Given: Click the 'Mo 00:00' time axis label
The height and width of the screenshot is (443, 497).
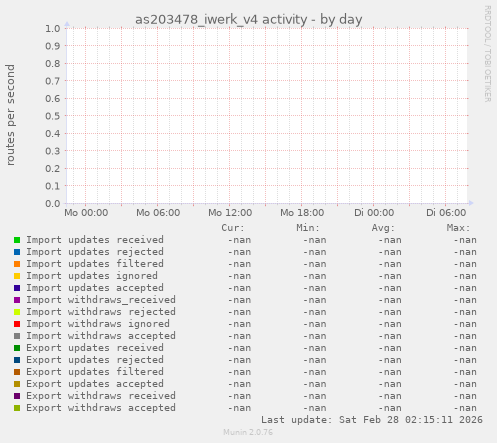Looking at the screenshot, I should [86, 213].
